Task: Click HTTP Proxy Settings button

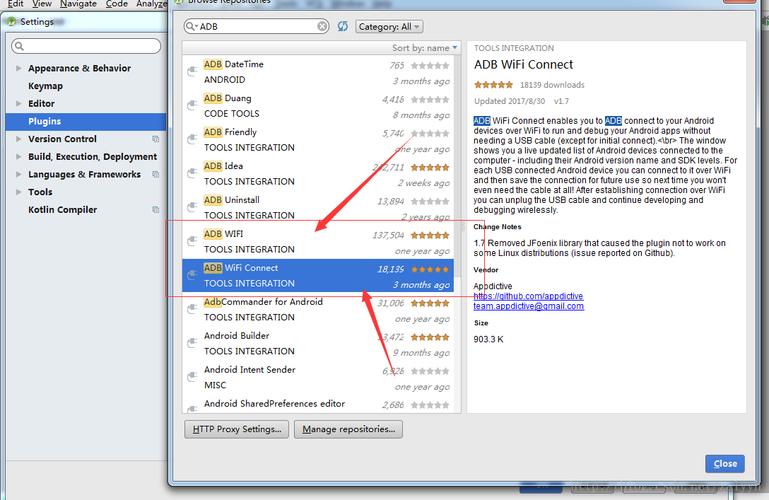Action: point(236,429)
